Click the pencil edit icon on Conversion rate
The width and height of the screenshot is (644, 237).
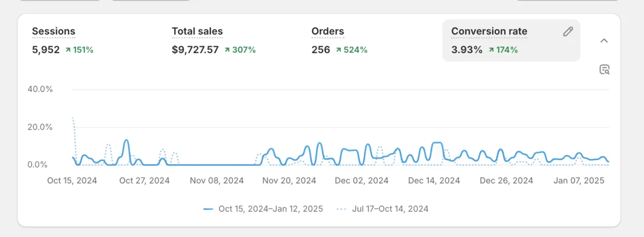[x=568, y=31]
